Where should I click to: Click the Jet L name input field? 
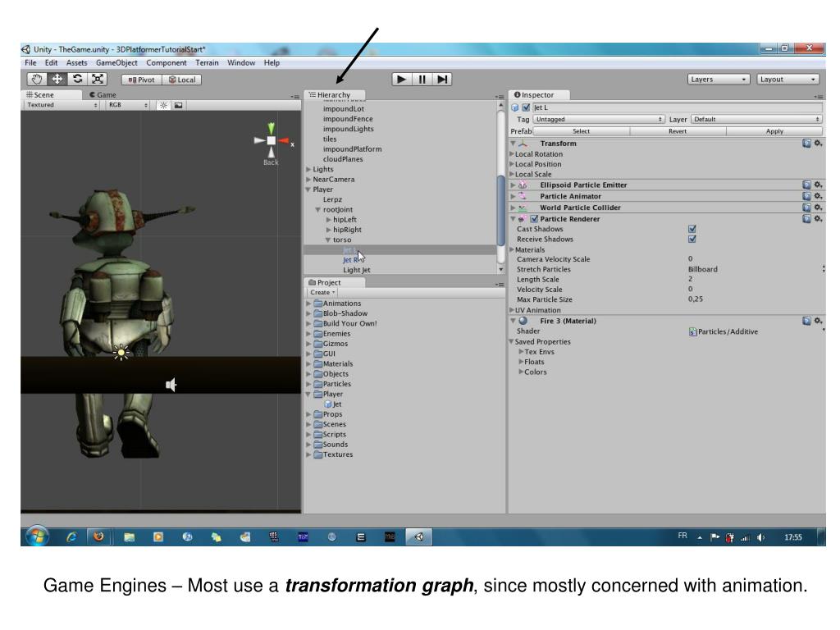tap(677, 107)
